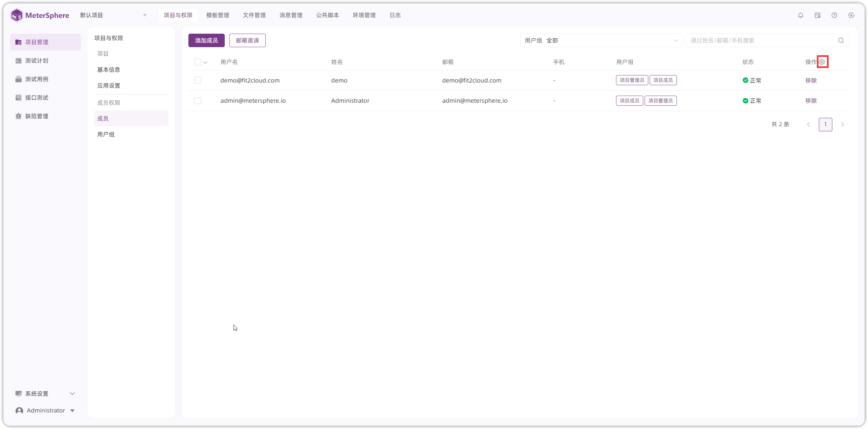The image size is (868, 429).
Task: Open 用户组 in the side menu
Action: [131, 135]
